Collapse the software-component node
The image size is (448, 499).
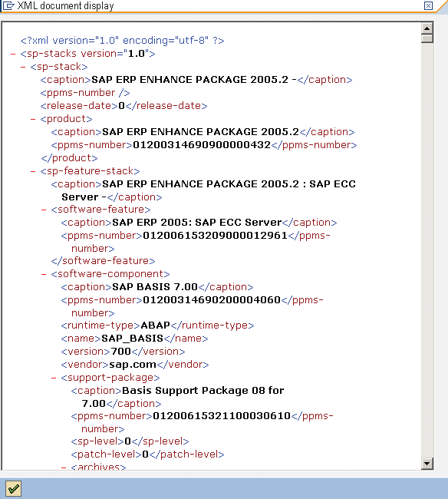[x=44, y=274]
